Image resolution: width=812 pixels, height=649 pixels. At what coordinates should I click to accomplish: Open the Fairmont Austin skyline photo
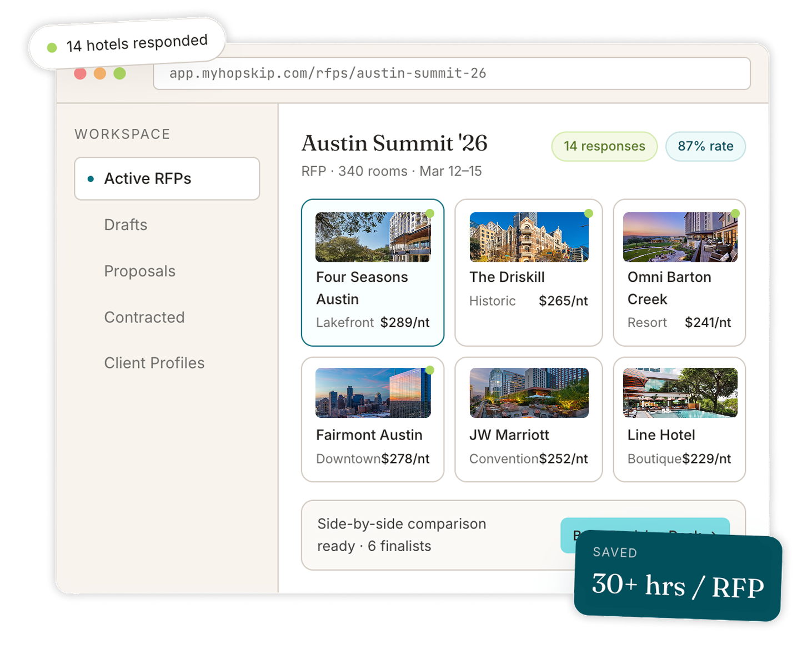(x=373, y=393)
